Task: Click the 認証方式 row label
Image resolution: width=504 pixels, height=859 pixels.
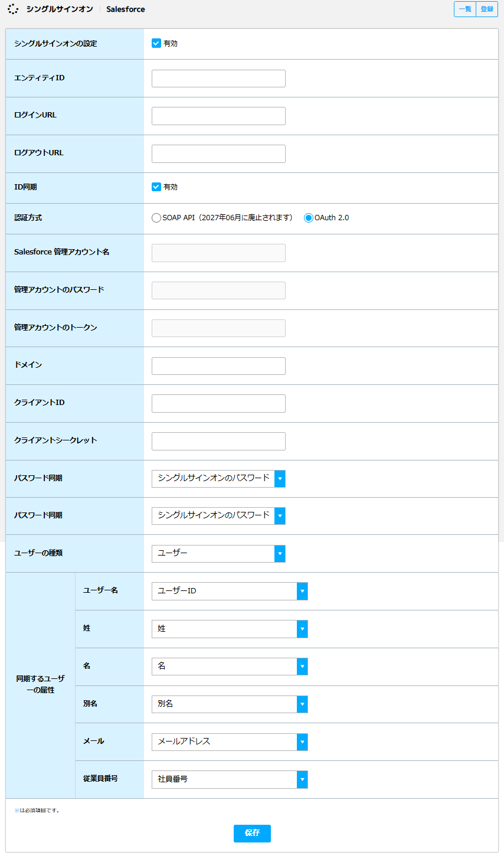Action: 28,218
